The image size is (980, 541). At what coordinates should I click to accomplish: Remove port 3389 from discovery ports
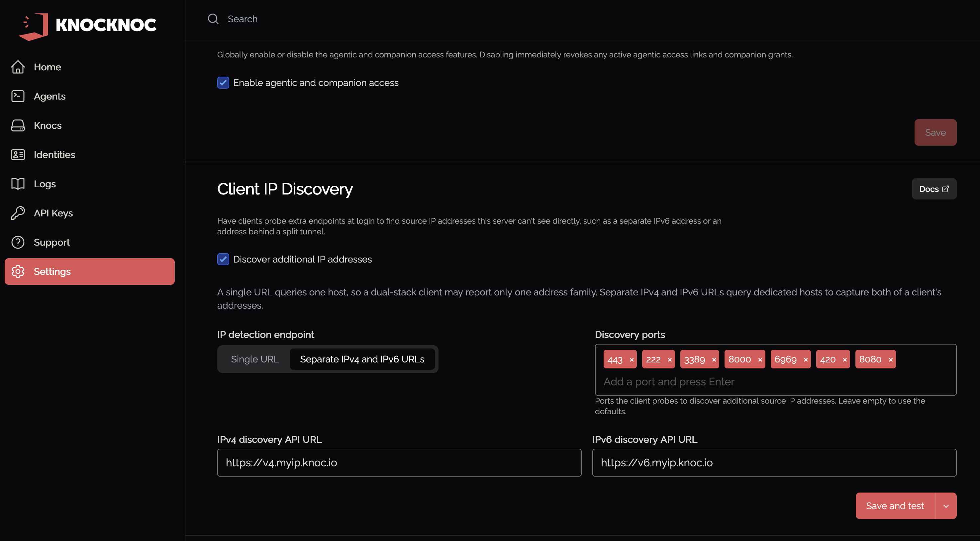click(x=714, y=360)
